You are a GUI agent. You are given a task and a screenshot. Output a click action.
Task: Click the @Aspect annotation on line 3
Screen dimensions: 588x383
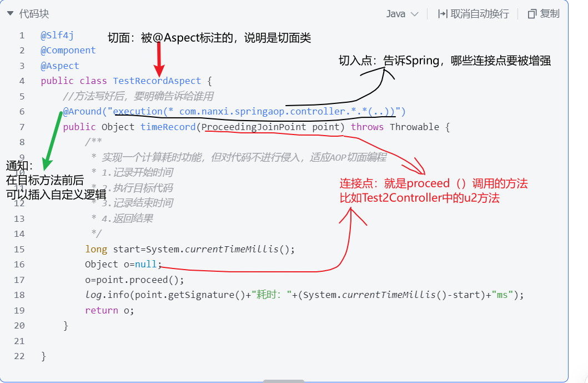pos(60,66)
